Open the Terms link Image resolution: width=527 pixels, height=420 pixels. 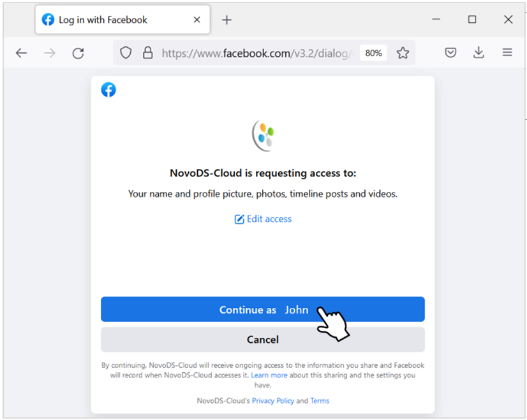(x=320, y=400)
